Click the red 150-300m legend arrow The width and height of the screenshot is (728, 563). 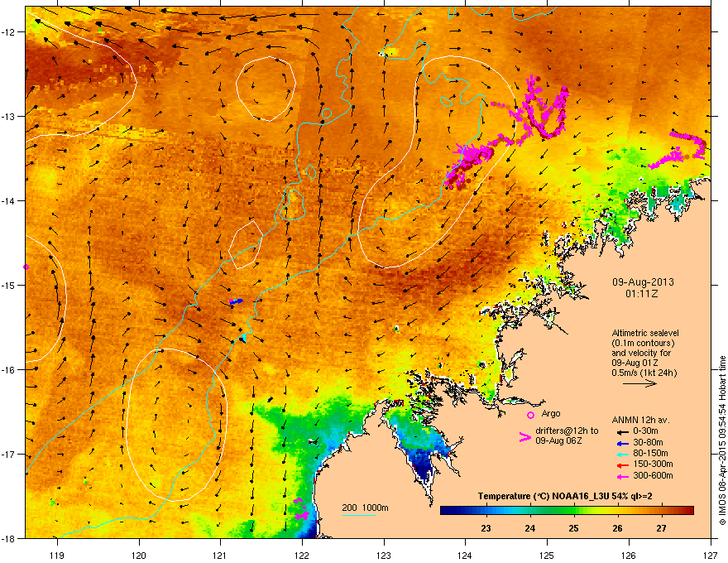click(x=622, y=465)
